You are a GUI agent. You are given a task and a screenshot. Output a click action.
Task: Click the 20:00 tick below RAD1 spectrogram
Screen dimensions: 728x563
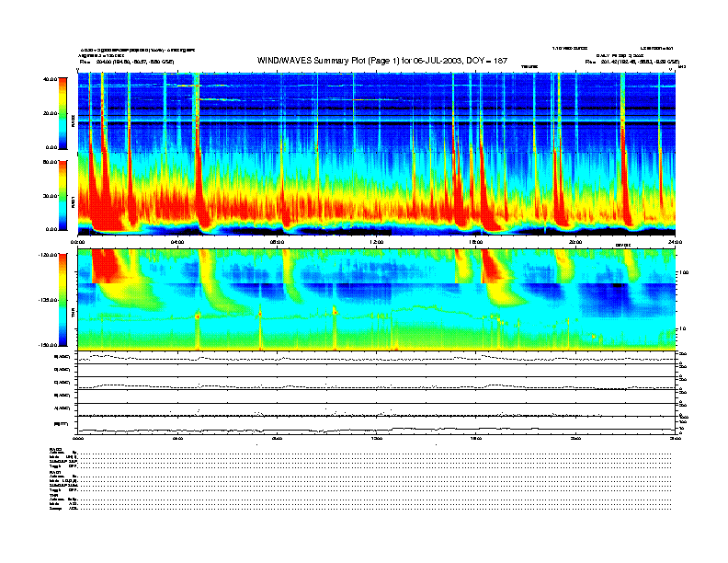[x=575, y=242]
